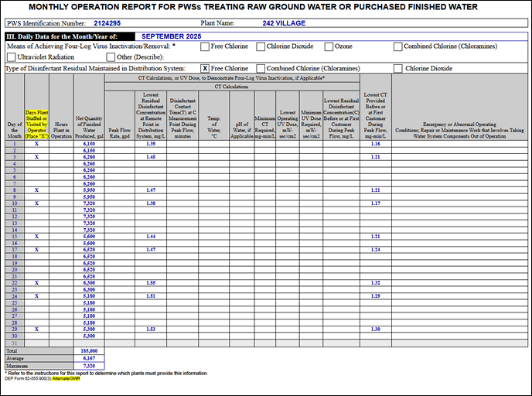The height and width of the screenshot is (396, 532).
Task: Click the SEPTEMBER 2025 month/year field
Action: click(x=172, y=36)
